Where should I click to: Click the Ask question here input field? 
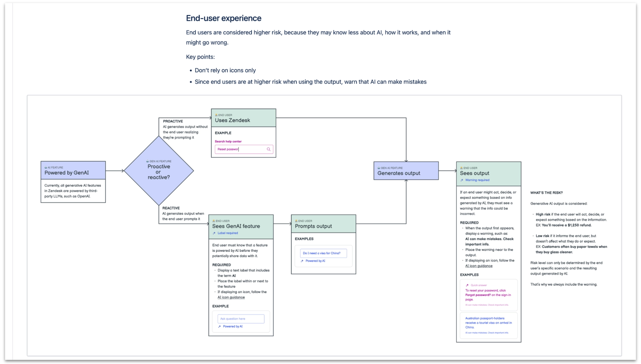click(241, 319)
